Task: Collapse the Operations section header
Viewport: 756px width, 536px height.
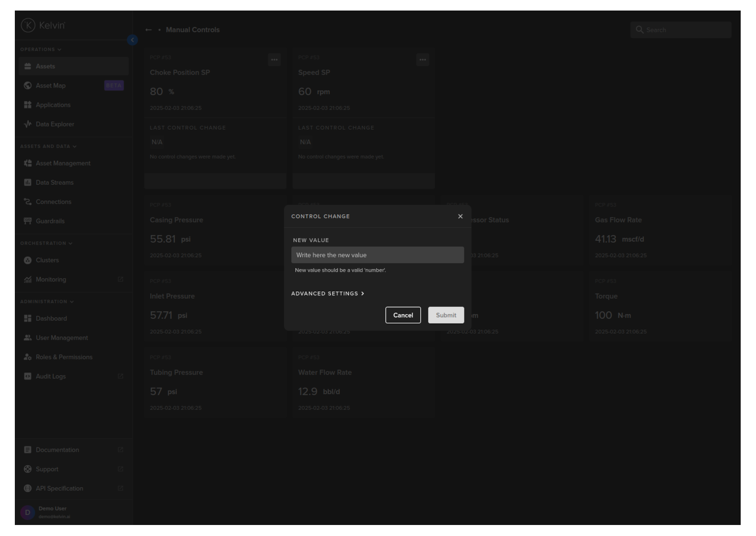Action: pos(41,49)
